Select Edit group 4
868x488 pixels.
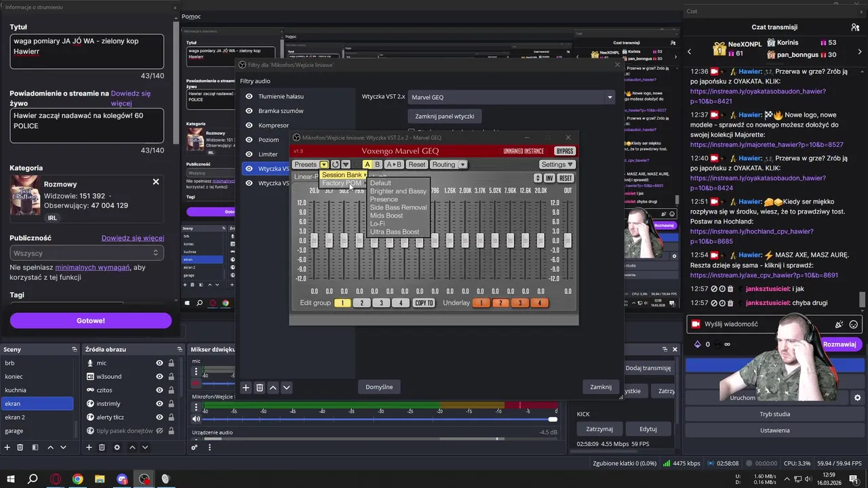click(x=401, y=303)
